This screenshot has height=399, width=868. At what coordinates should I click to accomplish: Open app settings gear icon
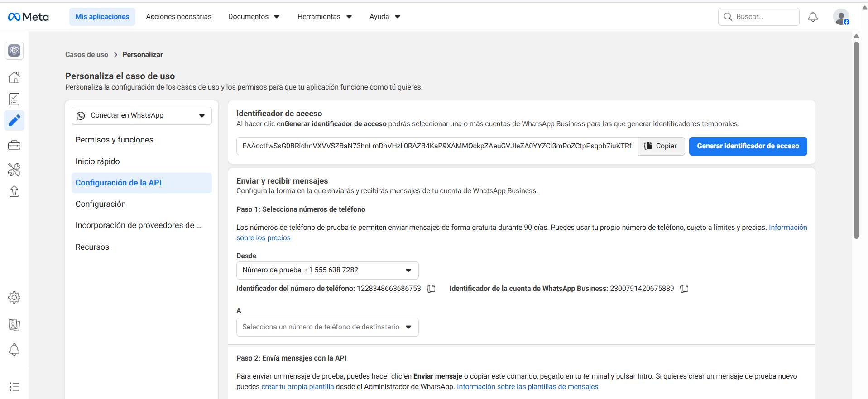(x=14, y=297)
